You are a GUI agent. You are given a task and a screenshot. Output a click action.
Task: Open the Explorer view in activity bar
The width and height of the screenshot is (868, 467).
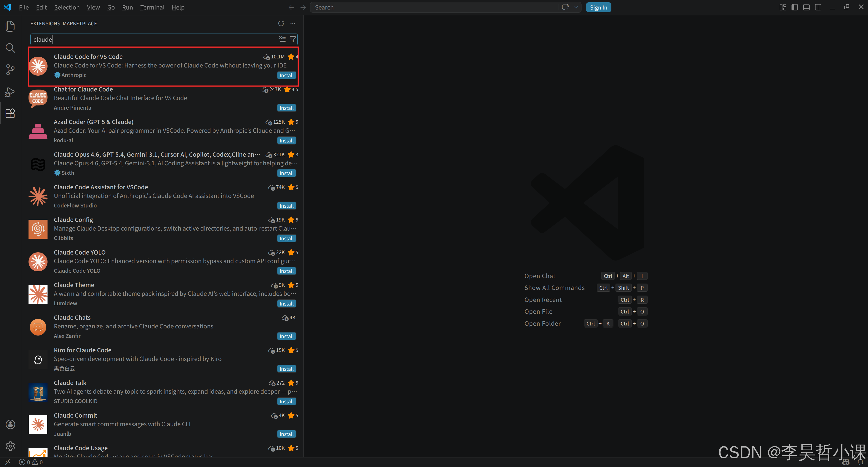pos(10,26)
